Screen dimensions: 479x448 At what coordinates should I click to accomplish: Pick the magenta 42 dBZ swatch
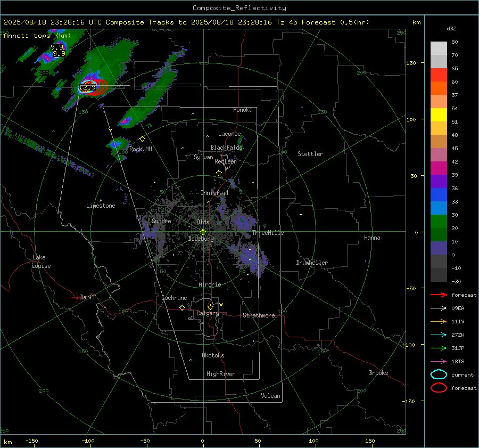(439, 168)
